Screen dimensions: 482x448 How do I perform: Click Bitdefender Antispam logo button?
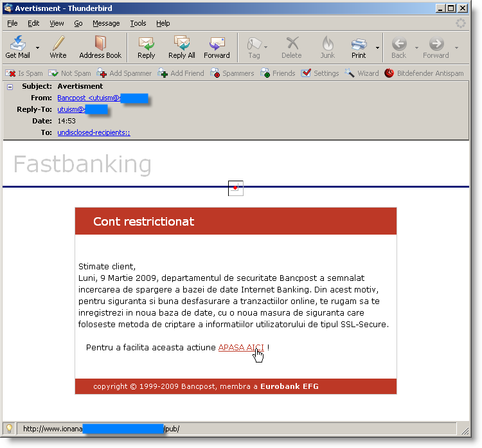point(424,73)
